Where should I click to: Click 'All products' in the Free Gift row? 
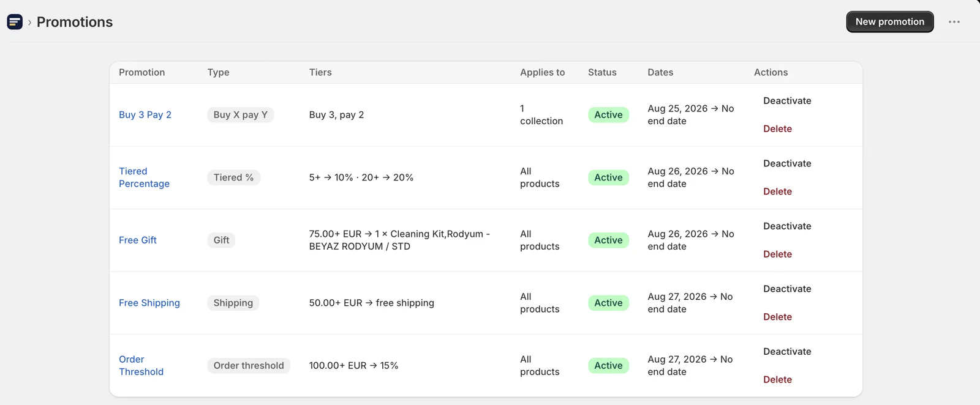click(540, 240)
